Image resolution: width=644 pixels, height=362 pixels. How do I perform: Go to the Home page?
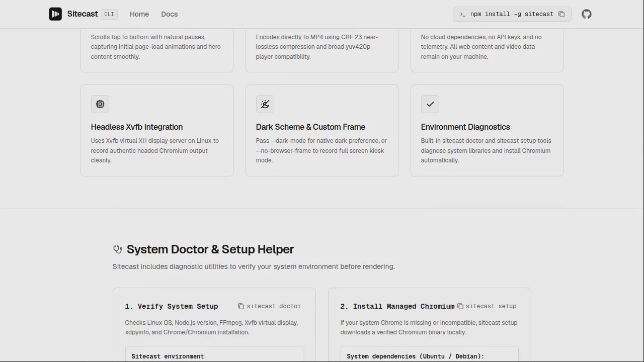139,14
